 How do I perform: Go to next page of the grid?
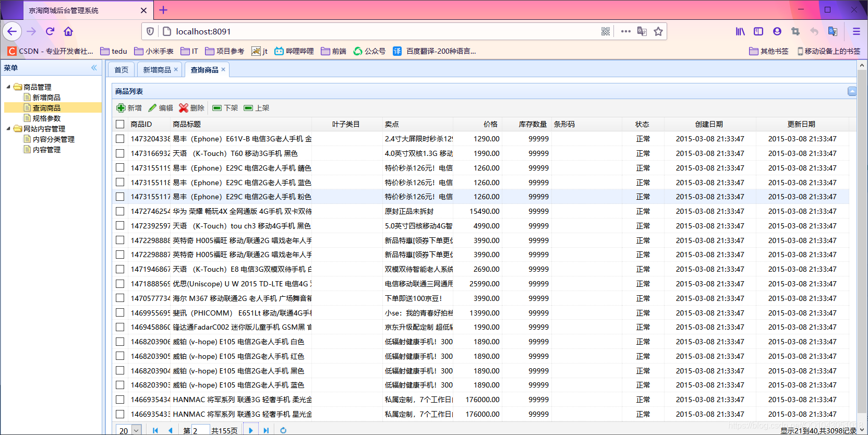[251, 430]
